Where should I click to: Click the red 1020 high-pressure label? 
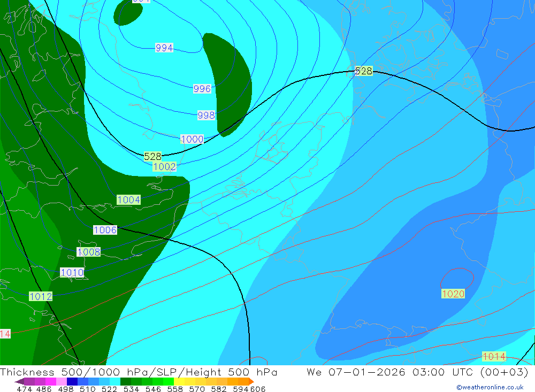click(453, 294)
